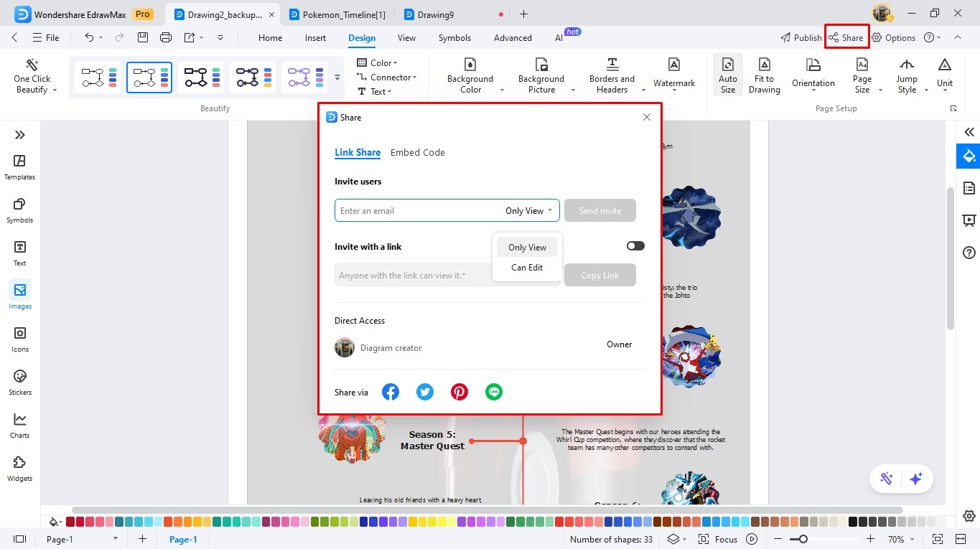Image resolution: width=980 pixels, height=549 pixels.
Task: Open Stickers panel in left sidebar
Action: pos(20,383)
